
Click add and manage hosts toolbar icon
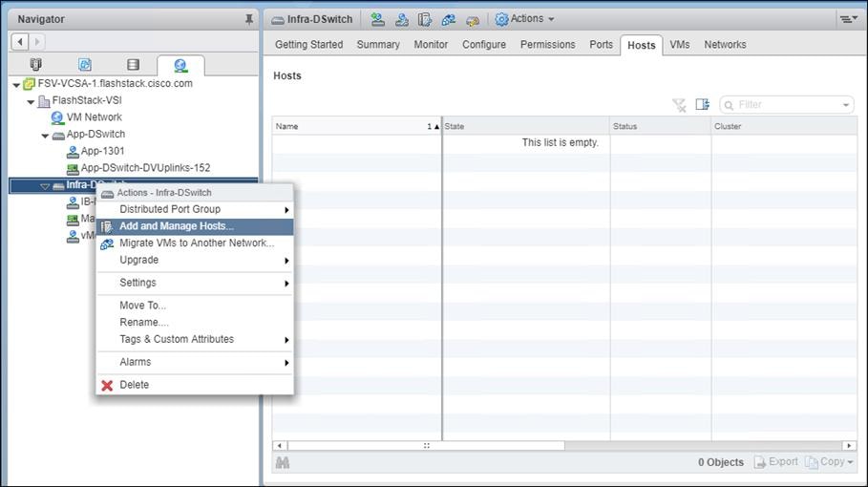point(425,19)
